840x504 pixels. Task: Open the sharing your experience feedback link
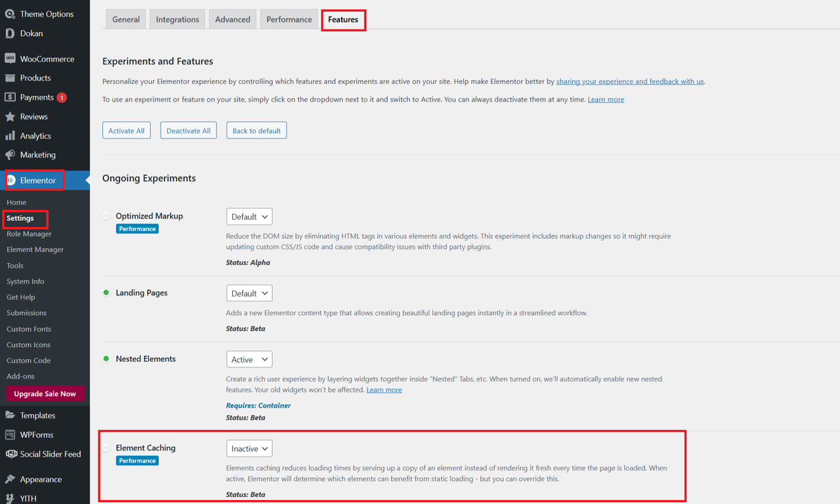pyautogui.click(x=630, y=81)
